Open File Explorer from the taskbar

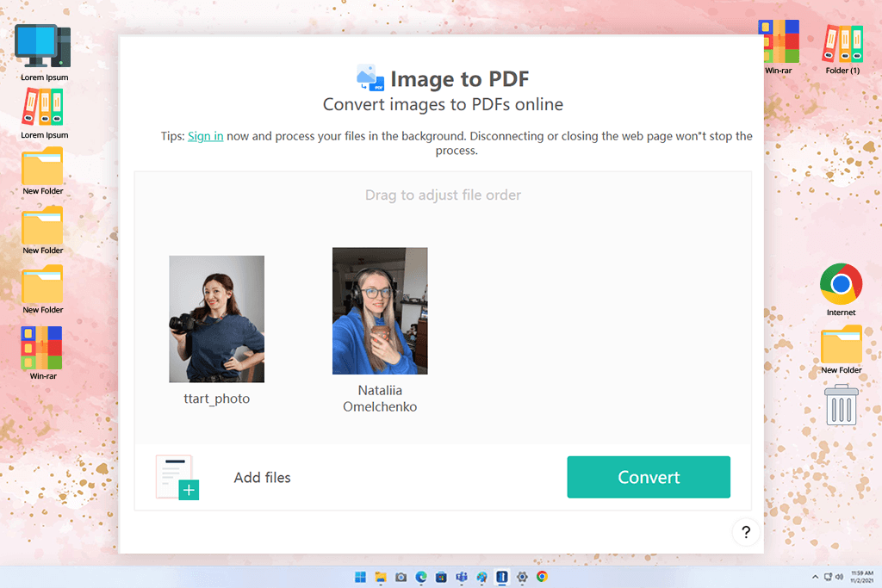(x=381, y=577)
